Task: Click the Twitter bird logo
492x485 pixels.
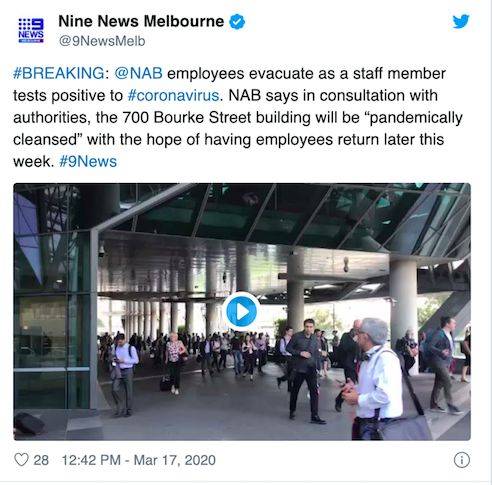Action: (461, 22)
